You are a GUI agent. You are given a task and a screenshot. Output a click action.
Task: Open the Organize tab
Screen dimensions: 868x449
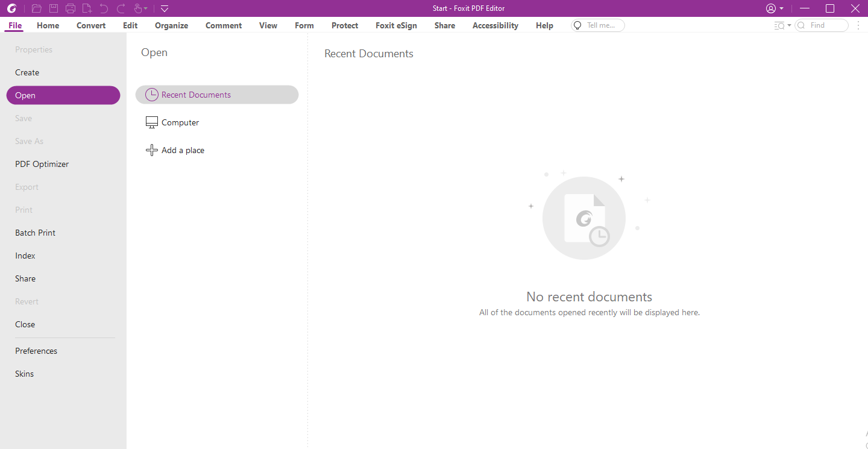coord(171,25)
